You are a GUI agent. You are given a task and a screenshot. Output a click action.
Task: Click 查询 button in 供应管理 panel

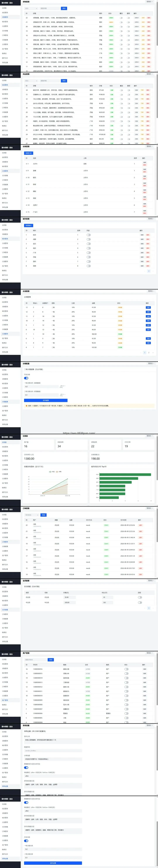(64, 81)
